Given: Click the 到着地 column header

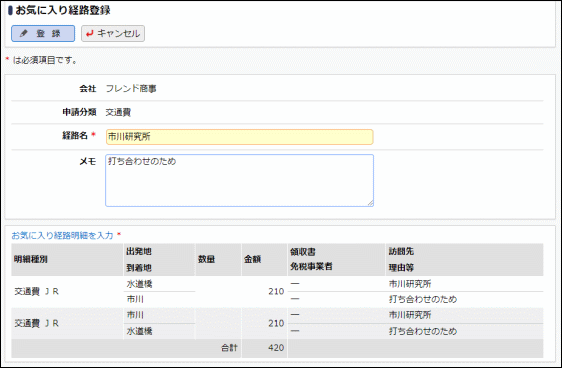Looking at the screenshot, I should 139,267.
